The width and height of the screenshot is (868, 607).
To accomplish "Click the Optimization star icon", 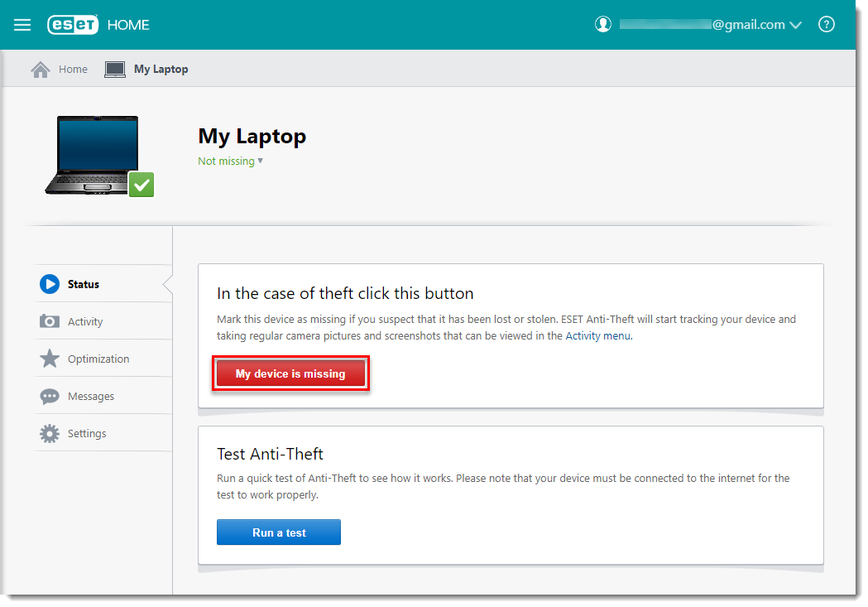I will [50, 359].
